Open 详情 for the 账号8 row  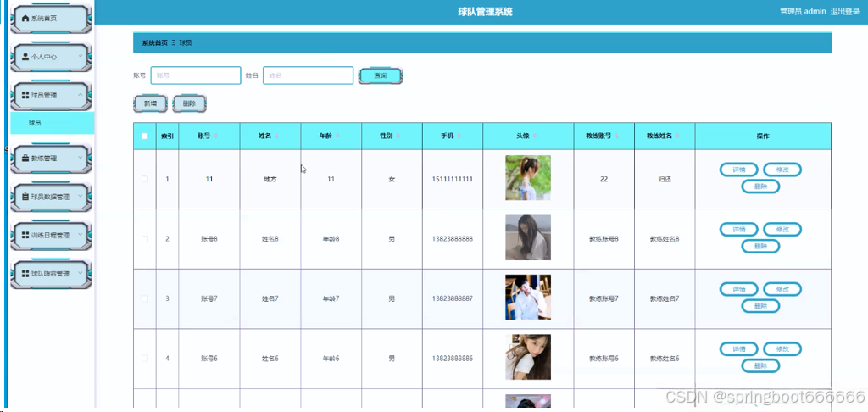(738, 229)
